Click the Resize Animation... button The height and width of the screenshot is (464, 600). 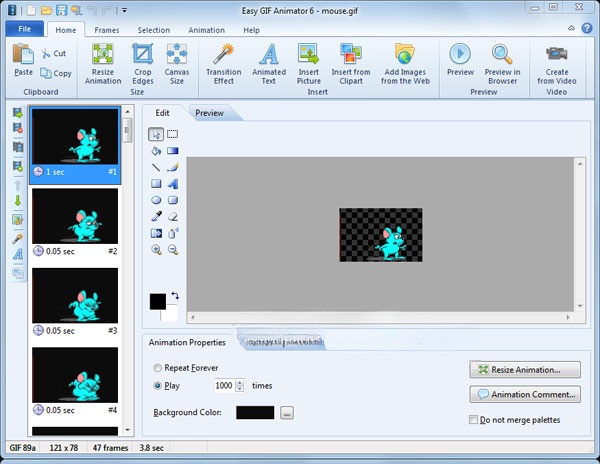pyautogui.click(x=525, y=370)
